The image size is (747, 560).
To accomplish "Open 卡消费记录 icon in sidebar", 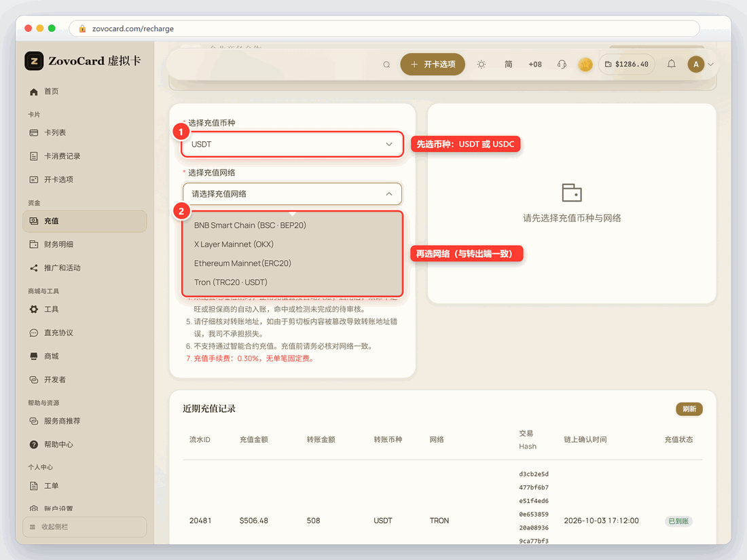I will [x=33, y=156].
